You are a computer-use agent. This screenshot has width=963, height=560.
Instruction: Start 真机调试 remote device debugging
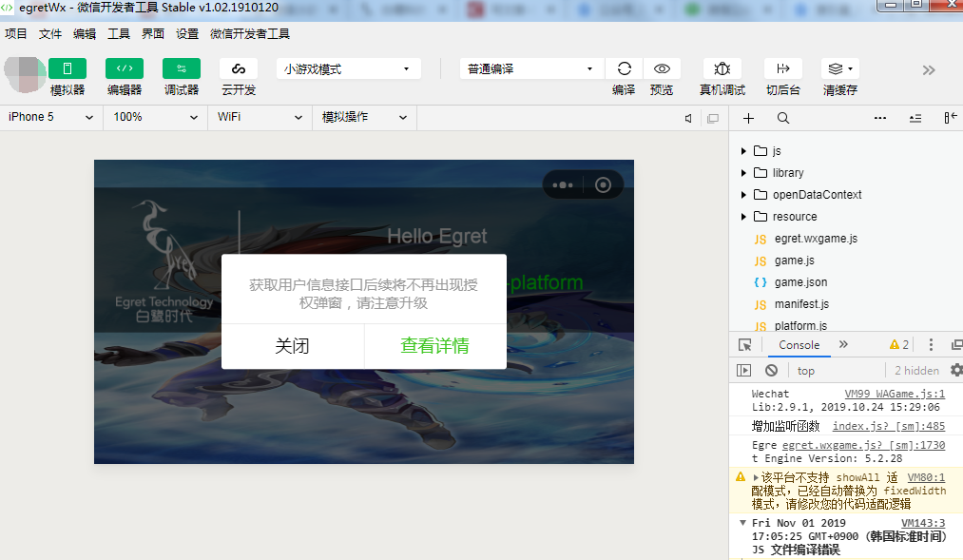722,68
